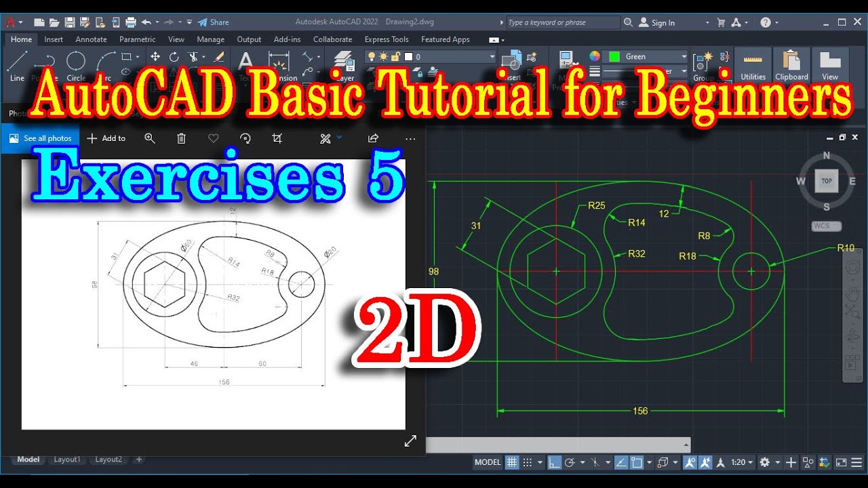Expand the Sign In dropdown arrow
Viewport: 868px width, 488px height.
[x=707, y=22]
